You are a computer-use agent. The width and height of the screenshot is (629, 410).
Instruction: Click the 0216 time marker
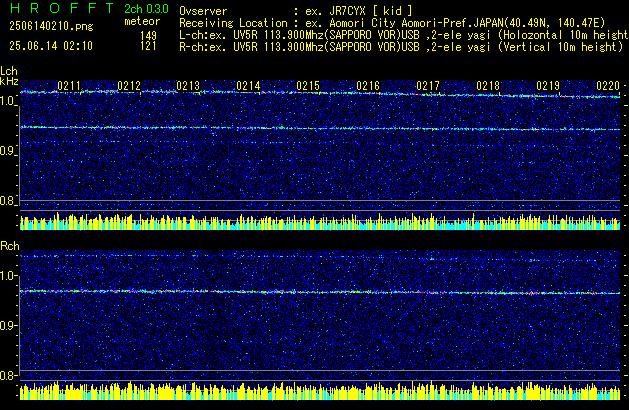click(x=368, y=86)
